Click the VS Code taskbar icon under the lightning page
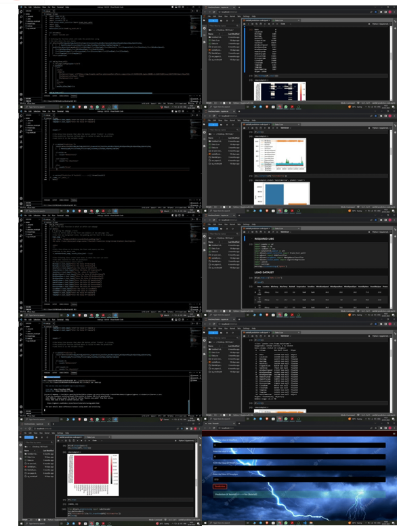The image size is (420, 528). click(305, 523)
